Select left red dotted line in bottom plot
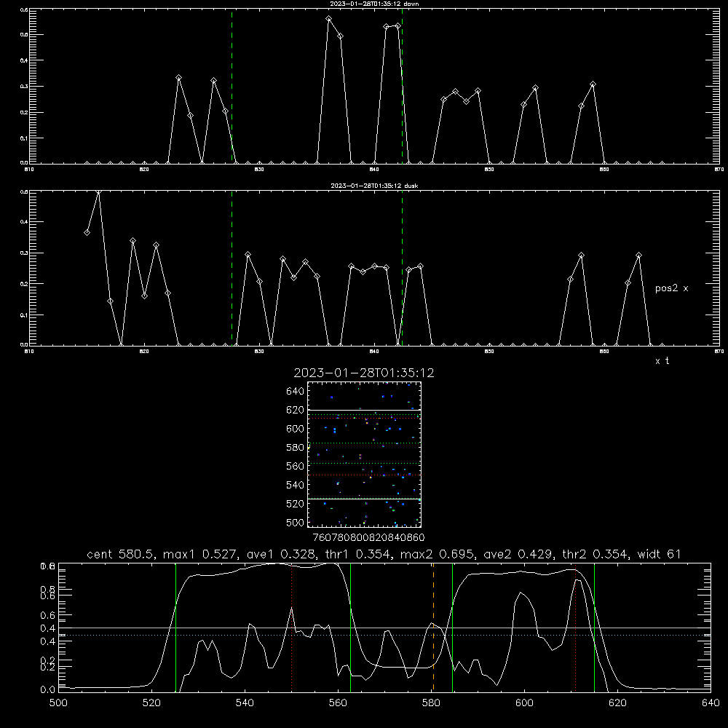The height and width of the screenshot is (728, 728). (x=292, y=627)
